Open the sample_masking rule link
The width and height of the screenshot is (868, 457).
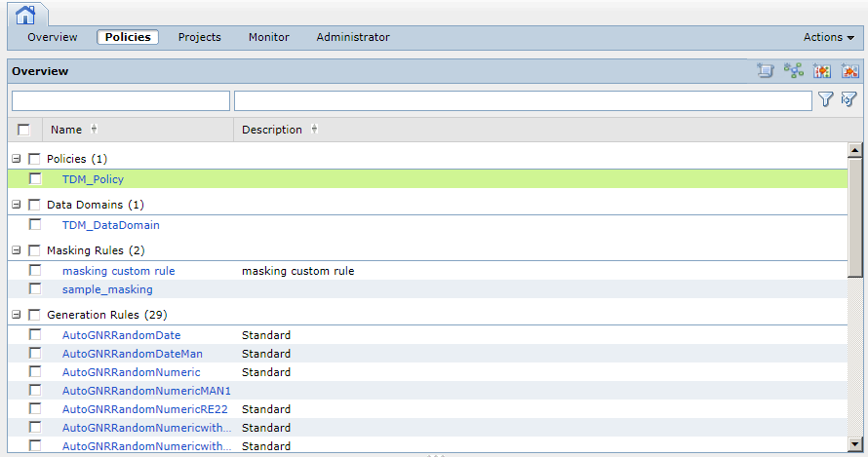tap(107, 289)
